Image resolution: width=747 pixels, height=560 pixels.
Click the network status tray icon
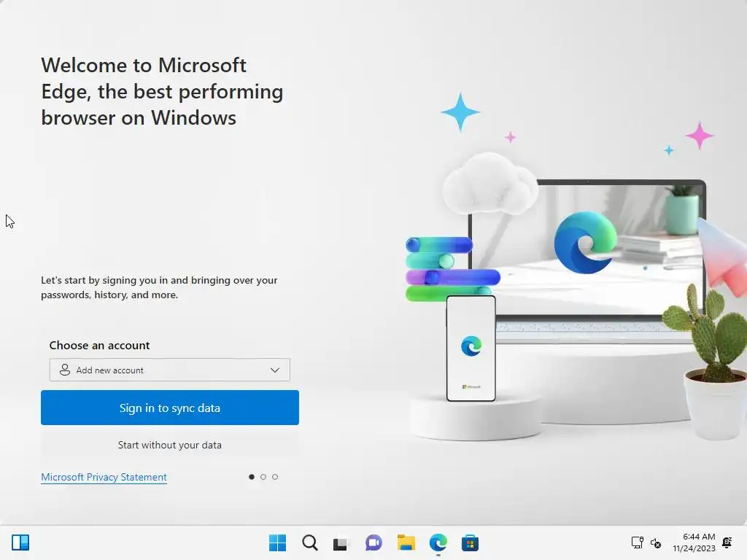point(638,542)
